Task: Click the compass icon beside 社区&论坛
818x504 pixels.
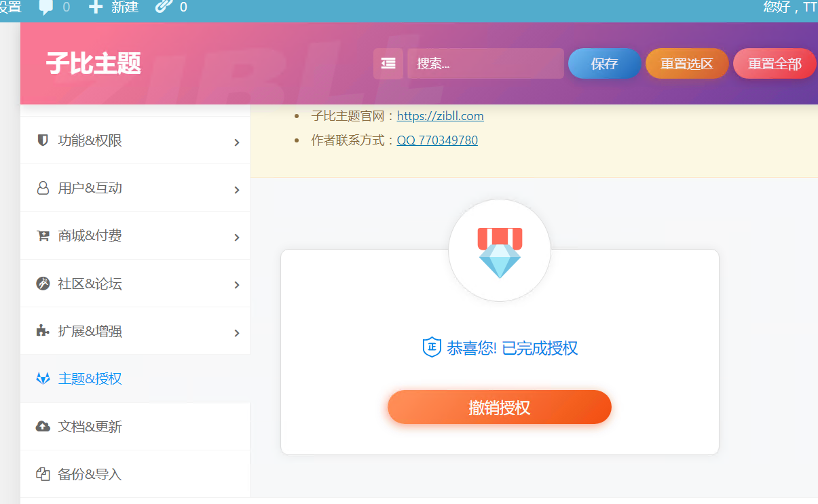Action: click(42, 284)
